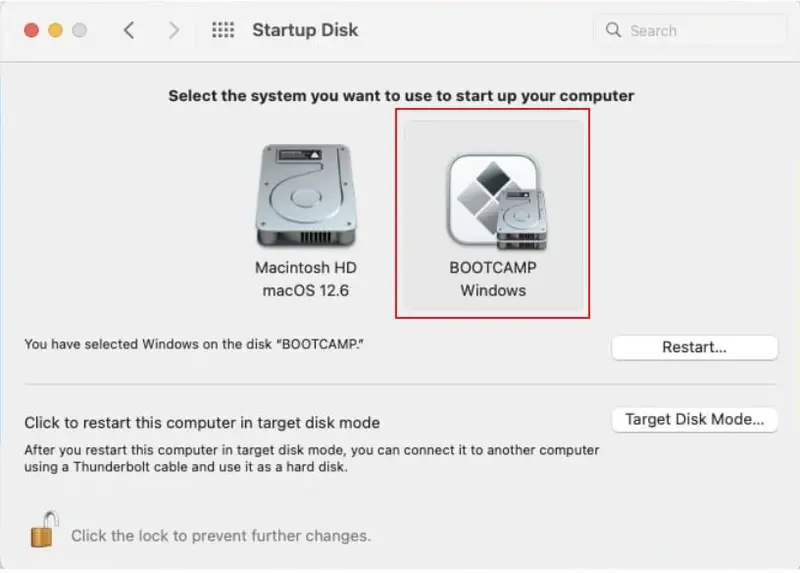The image size is (800, 573).
Task: Click the "Startup Disk" window title
Action: [305, 30]
